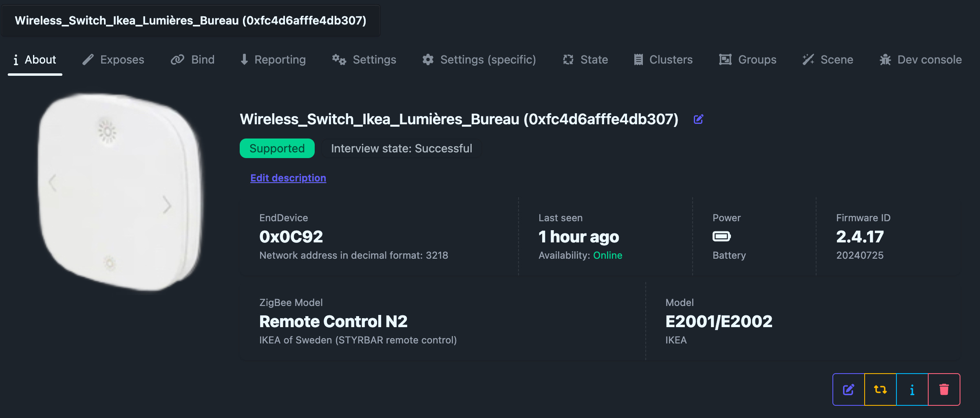The image size is (980, 418).
Task: Click the red trash delete device button
Action: click(x=944, y=389)
